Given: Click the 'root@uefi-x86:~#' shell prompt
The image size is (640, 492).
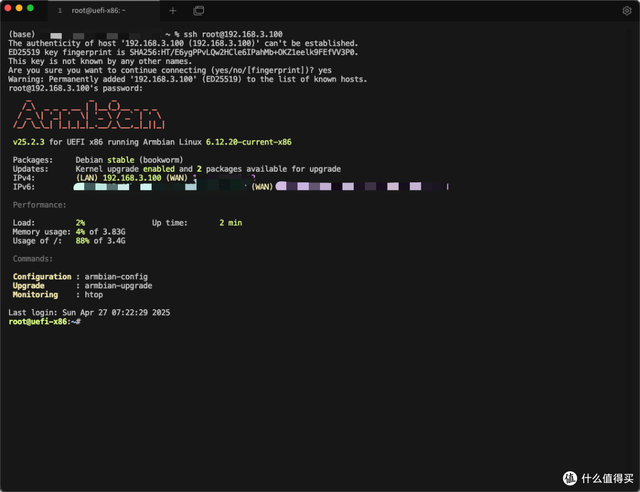Looking at the screenshot, I should (x=44, y=322).
